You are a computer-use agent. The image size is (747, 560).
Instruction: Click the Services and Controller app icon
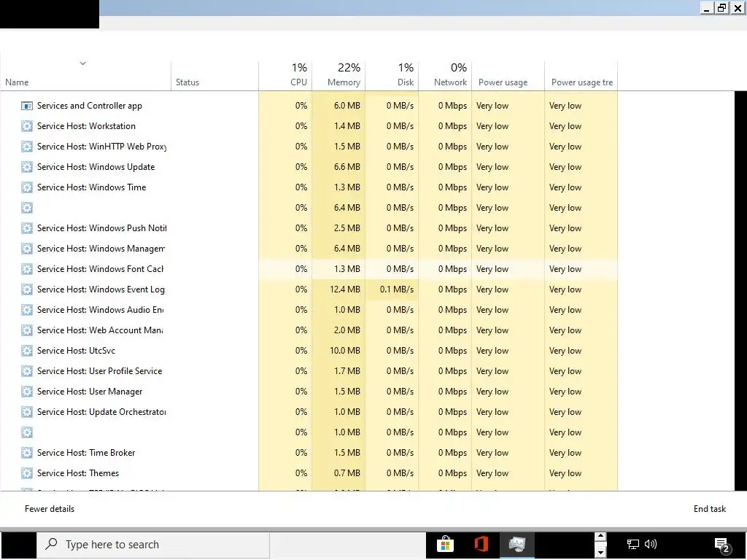pyautogui.click(x=27, y=106)
